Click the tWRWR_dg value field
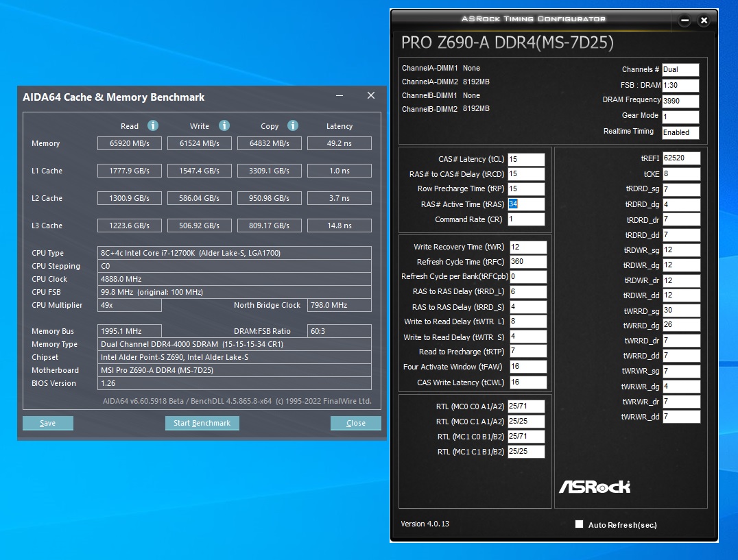Viewport: 738px width, 560px height. (681, 387)
